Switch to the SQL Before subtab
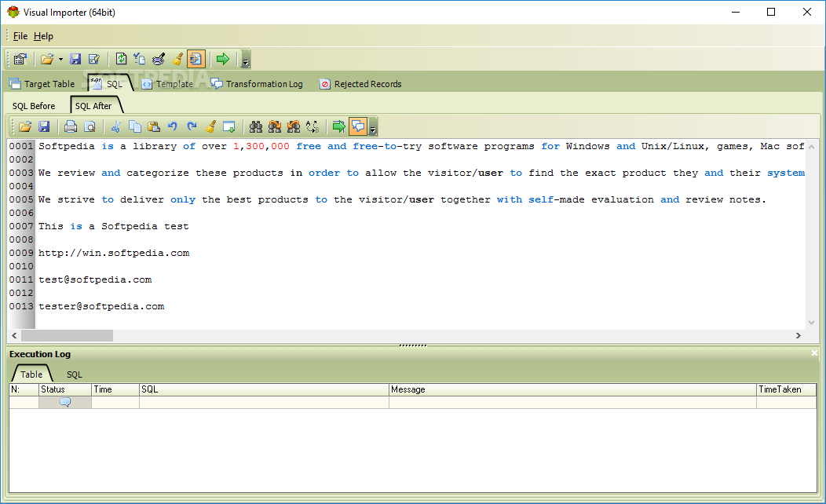 [x=34, y=106]
